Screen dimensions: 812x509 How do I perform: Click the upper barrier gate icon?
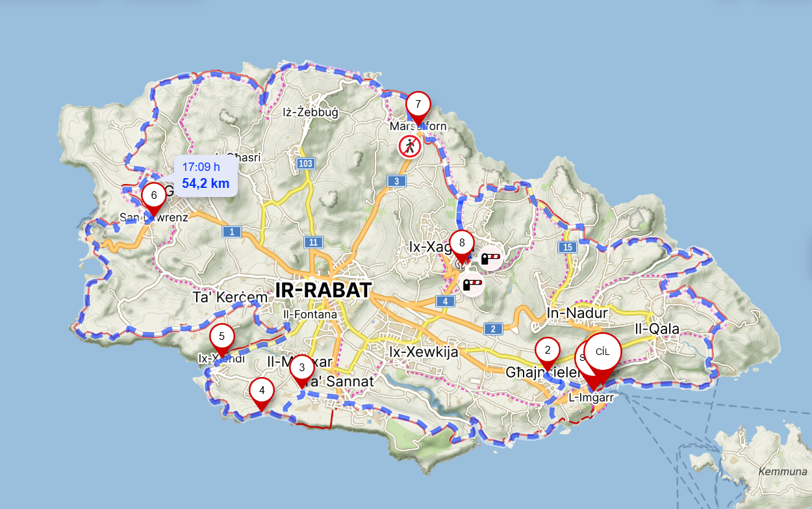coord(491,259)
